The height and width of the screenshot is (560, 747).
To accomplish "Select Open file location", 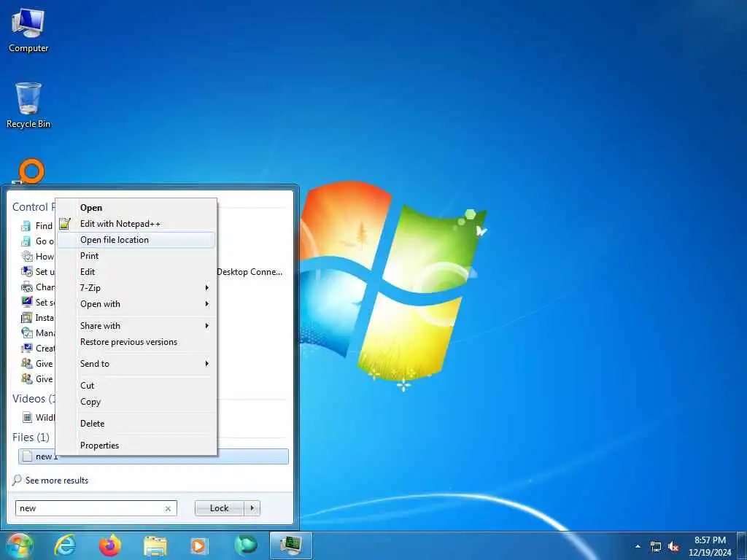I will pyautogui.click(x=136, y=239).
